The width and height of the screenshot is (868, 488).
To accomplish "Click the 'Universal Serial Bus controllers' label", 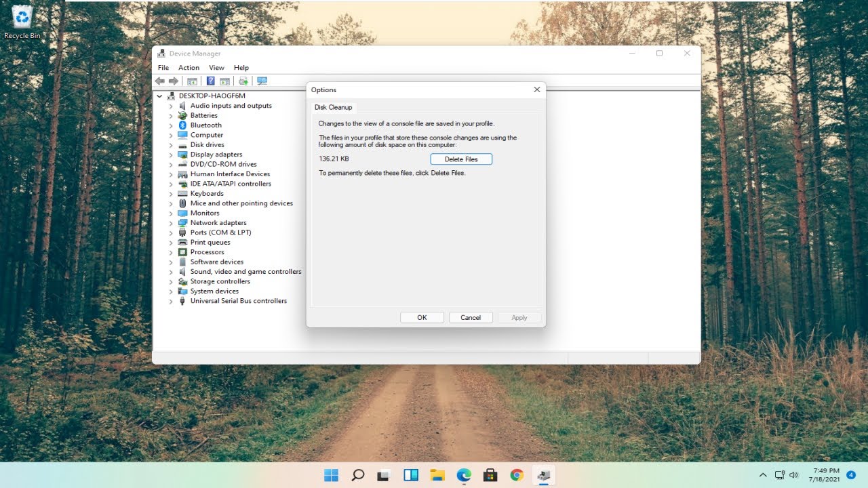I will [x=239, y=301].
